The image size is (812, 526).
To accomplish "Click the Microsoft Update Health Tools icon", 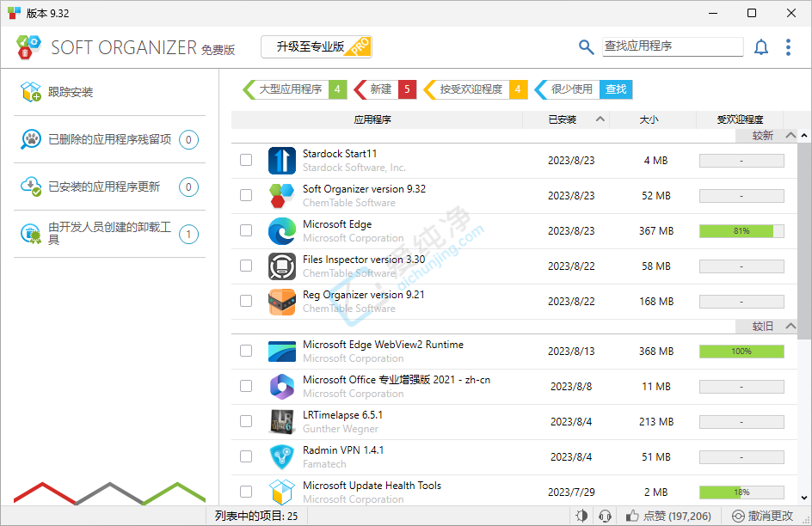I will (x=282, y=492).
